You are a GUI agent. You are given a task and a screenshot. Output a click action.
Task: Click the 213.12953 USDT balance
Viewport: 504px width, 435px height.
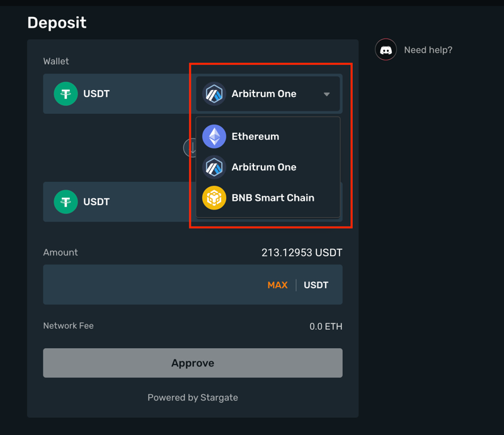click(x=302, y=252)
